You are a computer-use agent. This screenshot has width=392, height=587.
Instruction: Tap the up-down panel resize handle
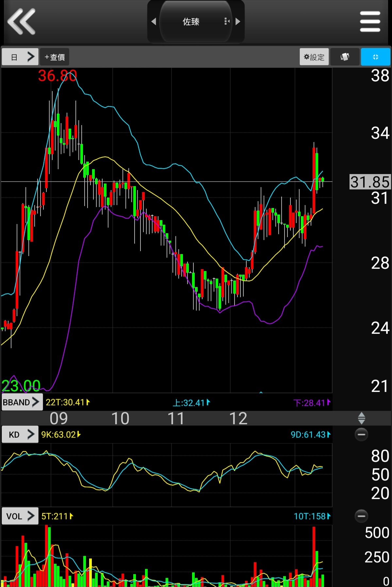point(361,418)
